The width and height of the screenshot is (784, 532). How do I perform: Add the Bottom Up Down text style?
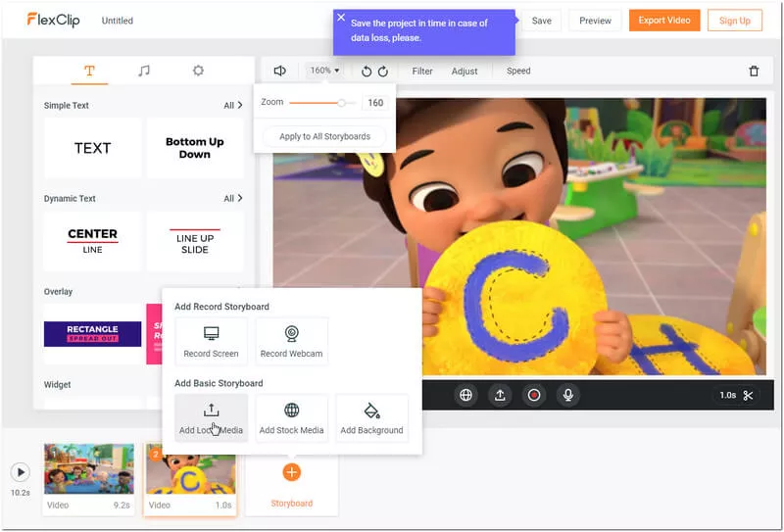click(194, 148)
